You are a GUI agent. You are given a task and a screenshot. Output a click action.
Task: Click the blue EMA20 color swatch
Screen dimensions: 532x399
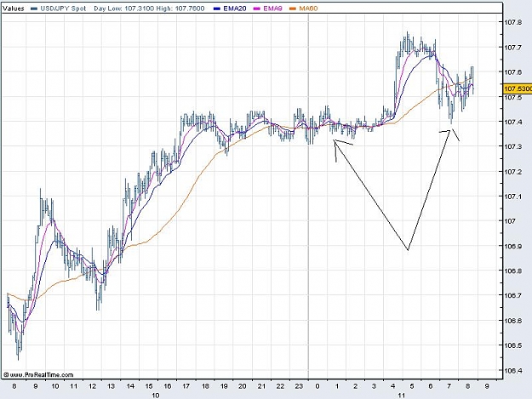click(217, 9)
